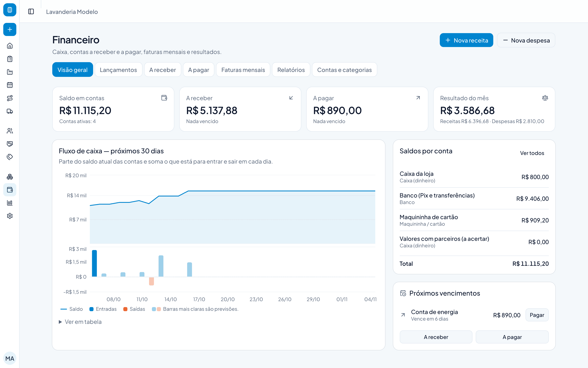The width and height of the screenshot is (588, 368).
Task: Click the Nova receita button
Action: click(x=466, y=40)
